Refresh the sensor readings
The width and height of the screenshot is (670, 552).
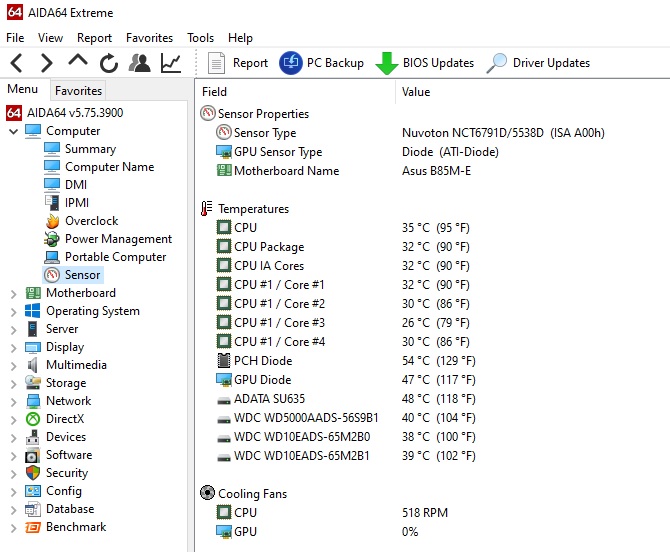109,63
